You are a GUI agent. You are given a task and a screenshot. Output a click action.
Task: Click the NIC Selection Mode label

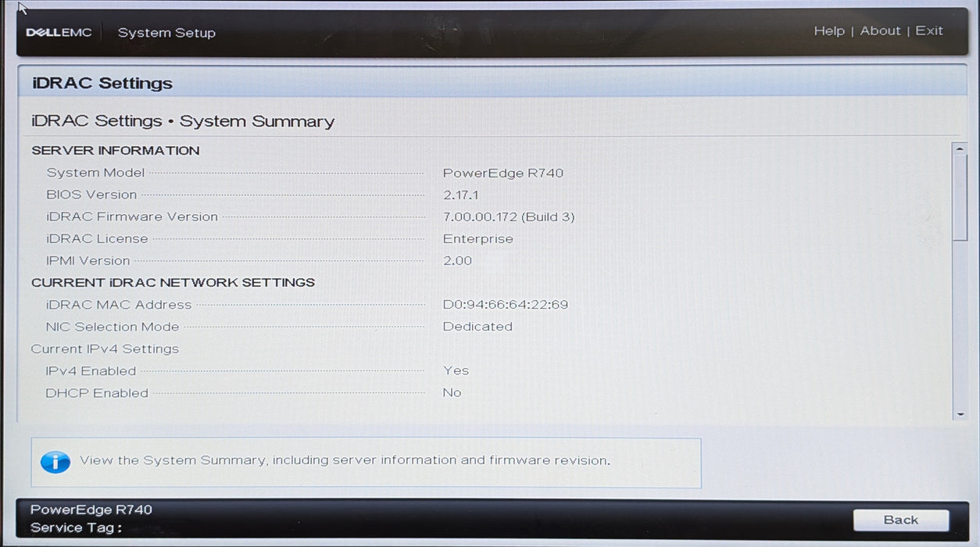pos(113,327)
